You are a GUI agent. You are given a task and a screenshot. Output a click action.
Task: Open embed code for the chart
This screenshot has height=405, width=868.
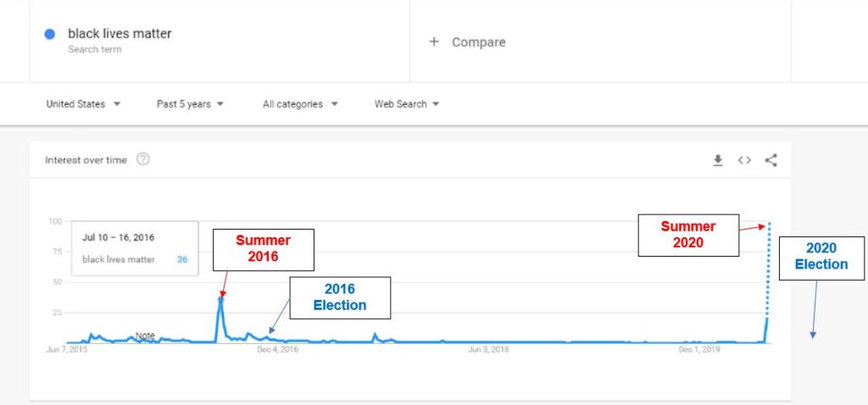pyautogui.click(x=744, y=160)
